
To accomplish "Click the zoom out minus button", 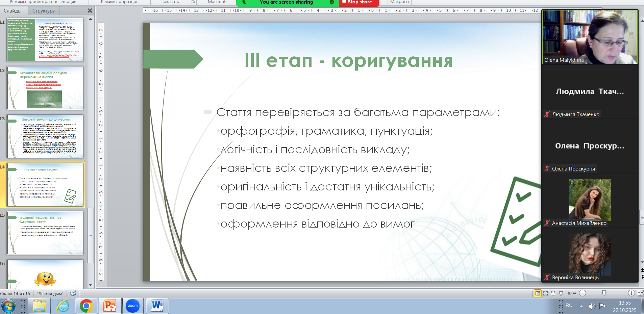I will [x=583, y=293].
